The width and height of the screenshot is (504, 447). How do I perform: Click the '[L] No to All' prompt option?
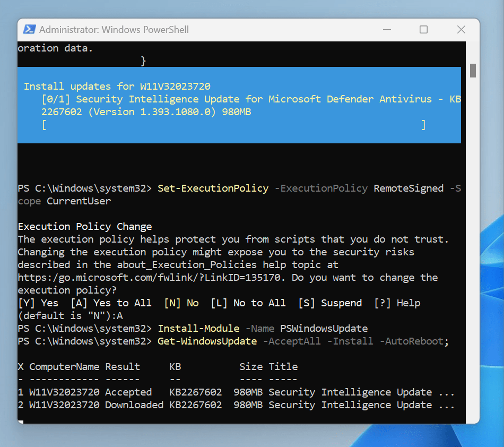(248, 303)
